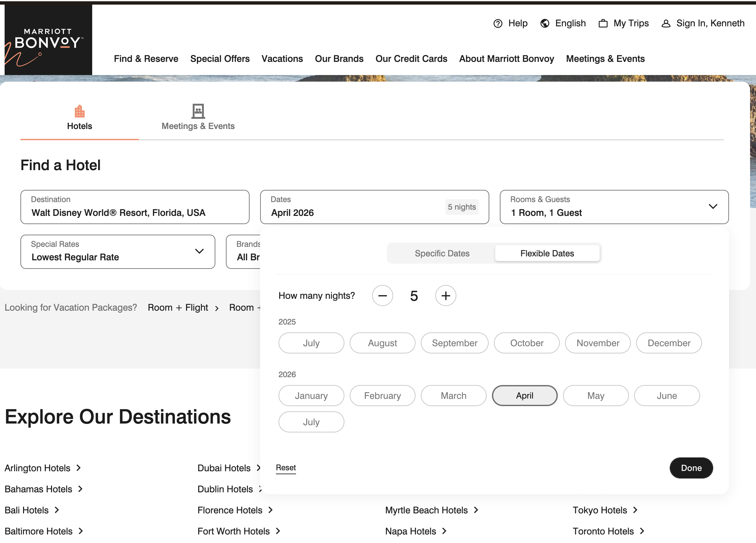Click the Done button
Viewport: 756px width, 543px height.
click(691, 468)
